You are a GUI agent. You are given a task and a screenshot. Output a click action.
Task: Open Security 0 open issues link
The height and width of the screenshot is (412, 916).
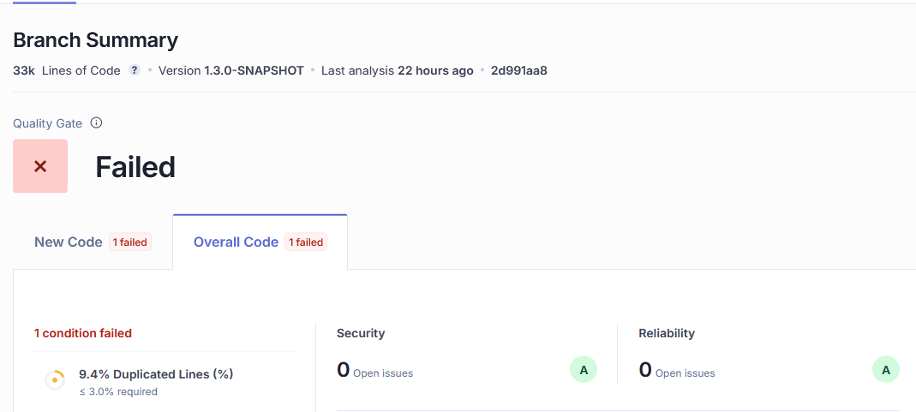(x=375, y=372)
